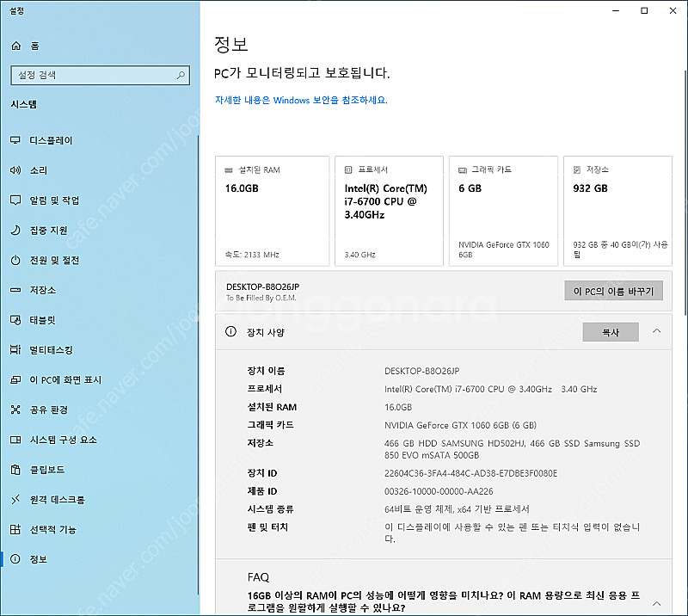Click the 복사 button
Image resolution: width=688 pixels, height=616 pixels.
tap(611, 332)
